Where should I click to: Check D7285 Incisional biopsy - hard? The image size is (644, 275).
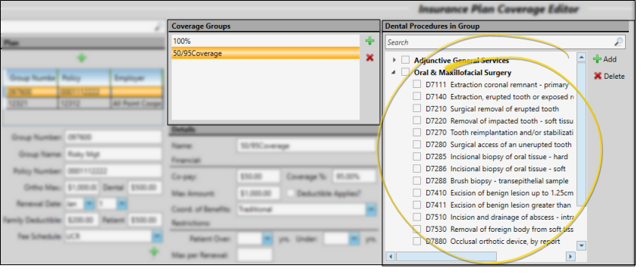(x=417, y=156)
